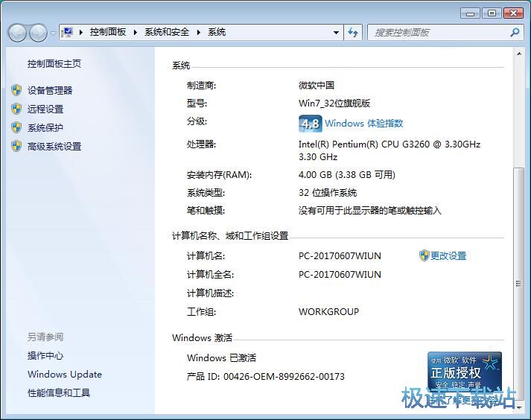The width and height of the screenshot is (531, 420).
Task: Open 控制面板主页 link
Action: (x=54, y=64)
